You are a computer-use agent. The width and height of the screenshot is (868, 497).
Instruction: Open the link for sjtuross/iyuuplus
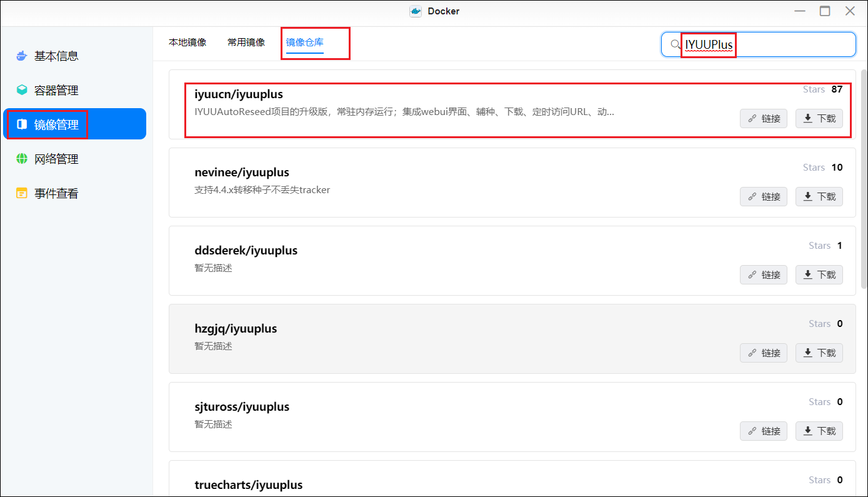[763, 431]
